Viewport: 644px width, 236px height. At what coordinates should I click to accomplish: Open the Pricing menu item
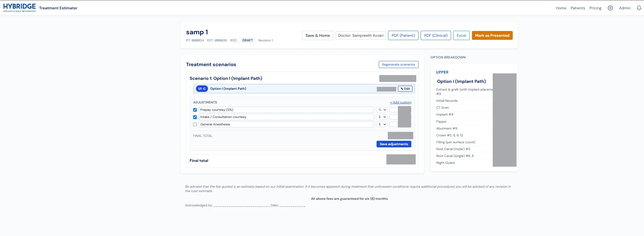click(x=595, y=8)
